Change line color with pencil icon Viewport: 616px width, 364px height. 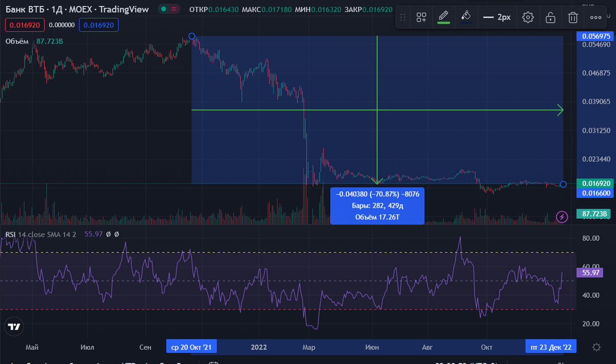pyautogui.click(x=444, y=17)
